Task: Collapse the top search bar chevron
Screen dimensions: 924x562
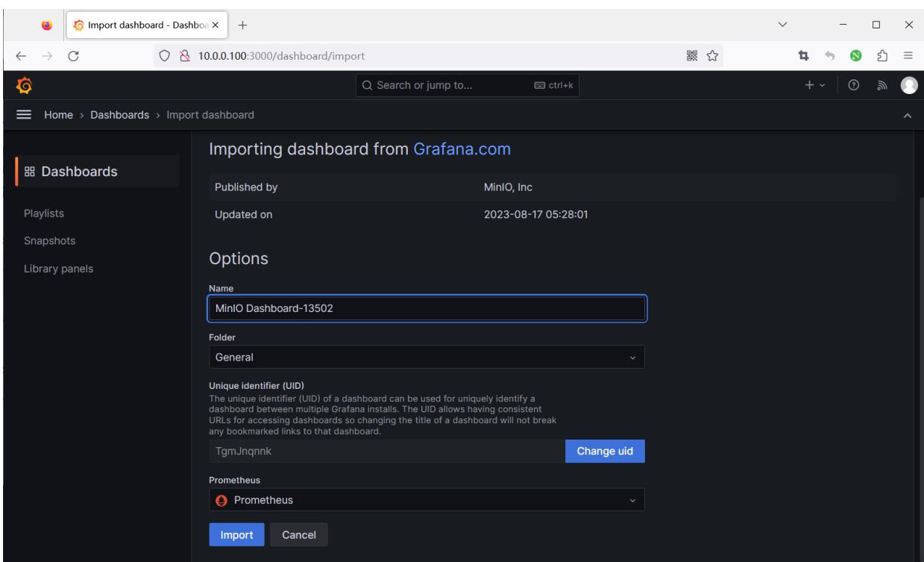Action: click(908, 115)
